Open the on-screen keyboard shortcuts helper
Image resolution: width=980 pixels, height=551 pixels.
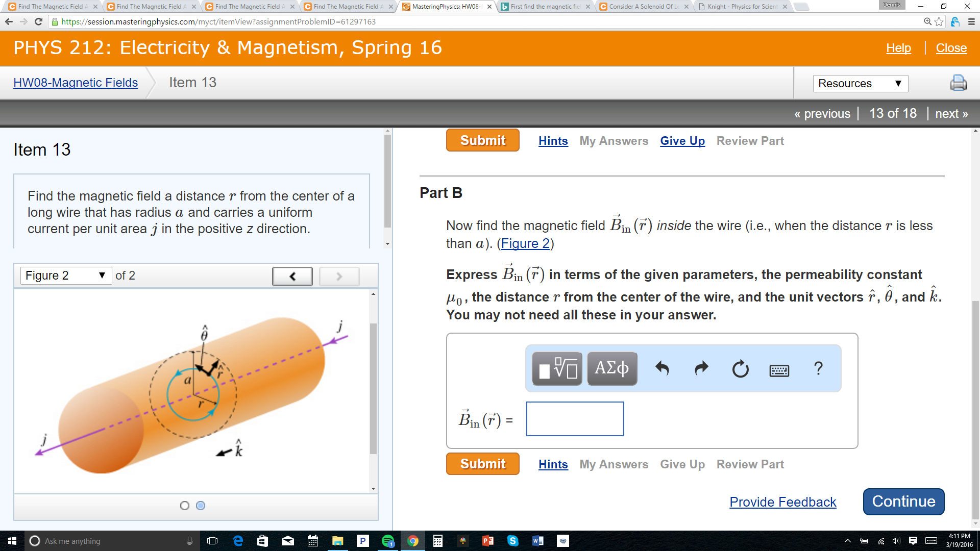(x=779, y=371)
